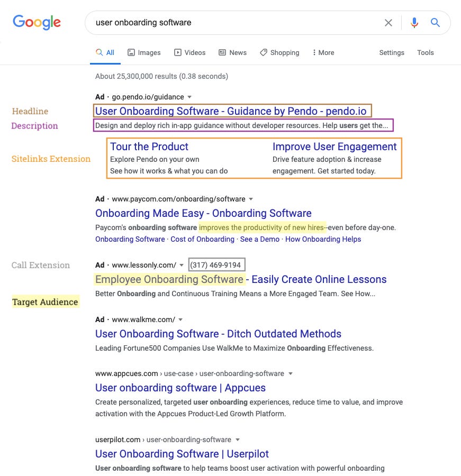This screenshot has width=461, height=476.
Task: Expand the dropdown arrow next to www.walkme.com
Action: tap(180, 319)
